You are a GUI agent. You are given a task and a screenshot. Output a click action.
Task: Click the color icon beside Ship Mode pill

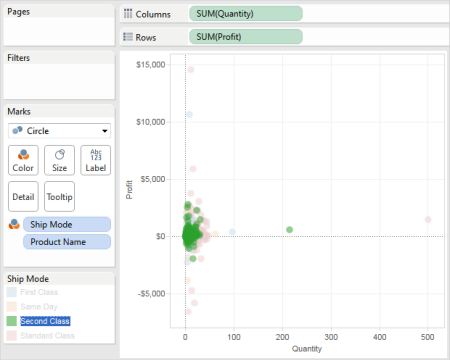(x=14, y=224)
